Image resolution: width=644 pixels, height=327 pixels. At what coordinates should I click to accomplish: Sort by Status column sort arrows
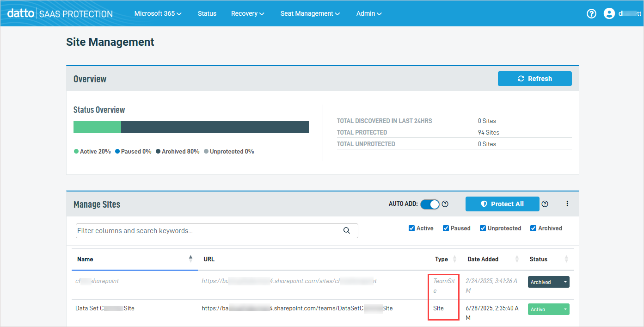coord(566,259)
